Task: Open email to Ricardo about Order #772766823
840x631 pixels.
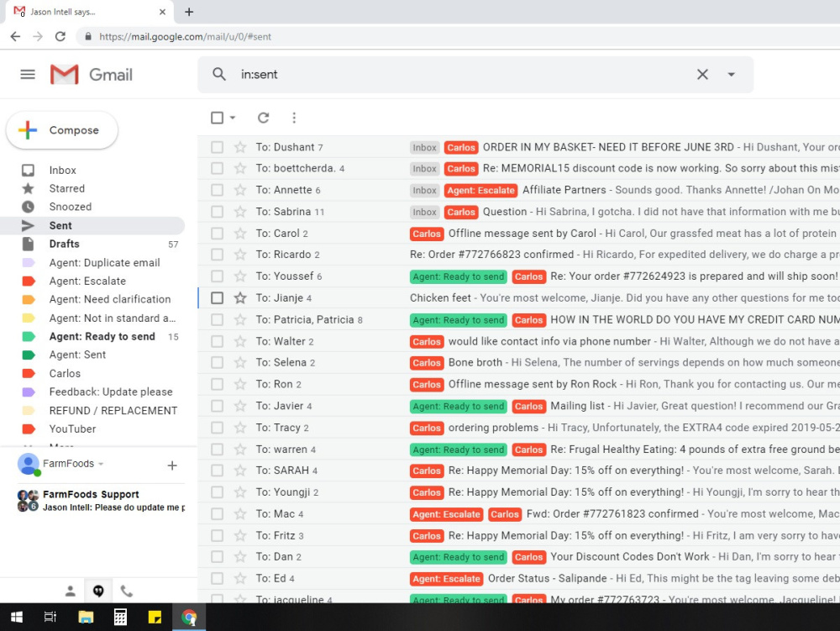Action: [x=518, y=255]
